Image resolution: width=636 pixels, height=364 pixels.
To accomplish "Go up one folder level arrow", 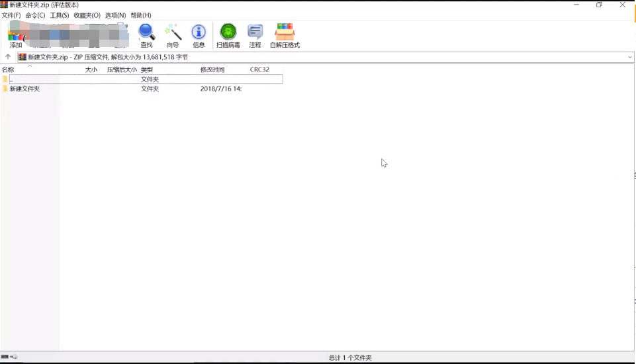I will pos(8,57).
